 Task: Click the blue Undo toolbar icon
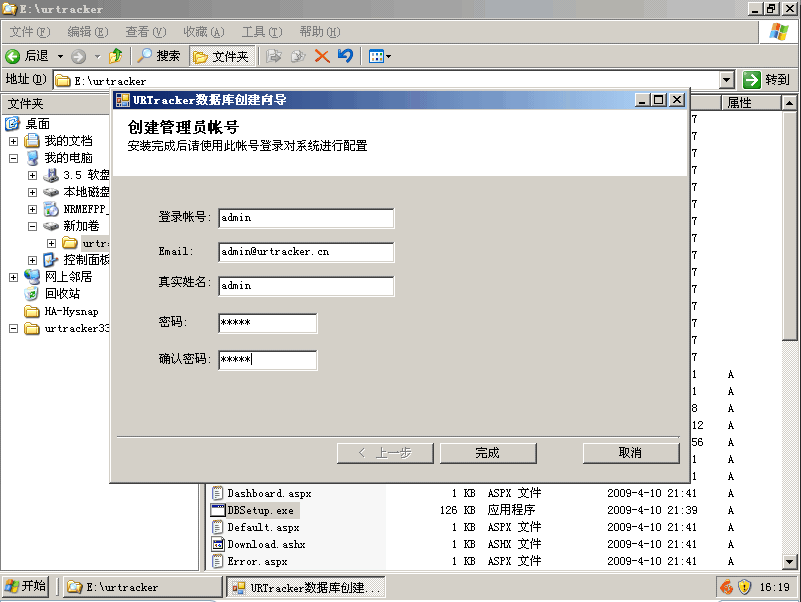tap(346, 56)
